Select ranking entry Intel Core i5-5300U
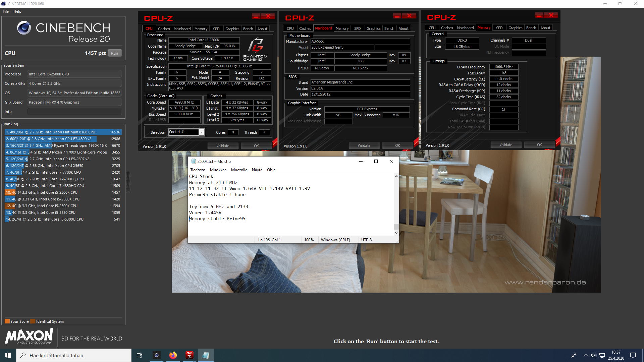 (63, 219)
